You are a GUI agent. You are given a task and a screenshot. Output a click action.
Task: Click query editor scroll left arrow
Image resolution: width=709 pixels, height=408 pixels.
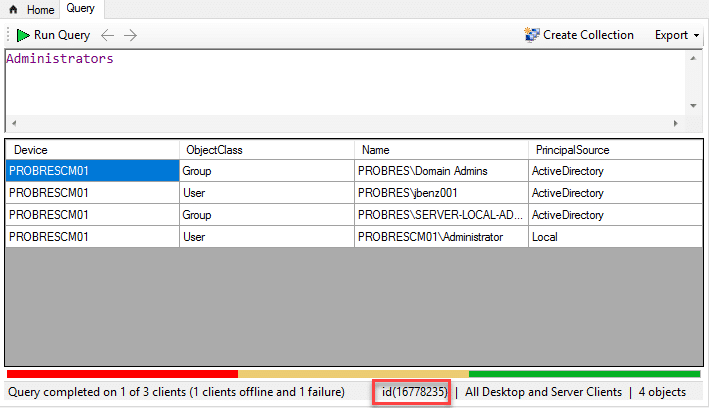click(x=14, y=123)
